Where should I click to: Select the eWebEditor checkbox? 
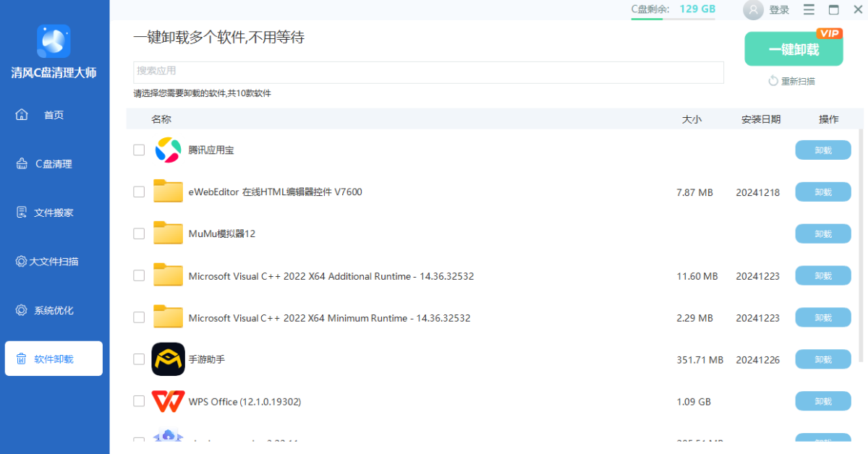[139, 192]
